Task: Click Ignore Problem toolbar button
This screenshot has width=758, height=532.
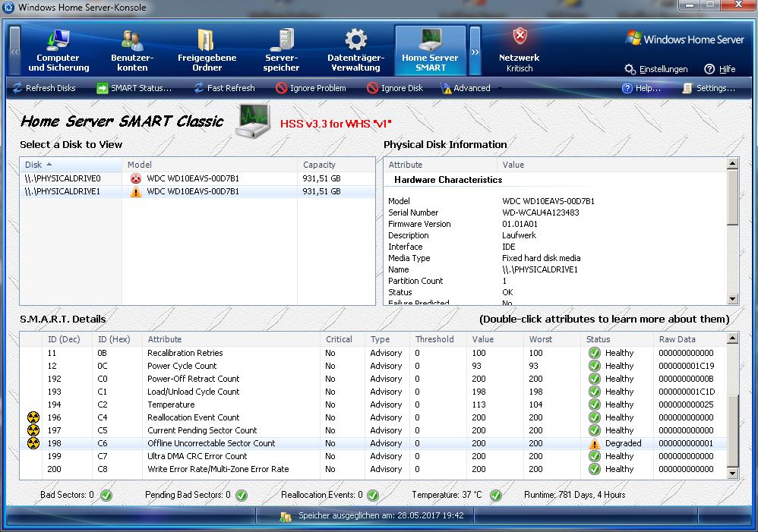Action: [x=311, y=88]
